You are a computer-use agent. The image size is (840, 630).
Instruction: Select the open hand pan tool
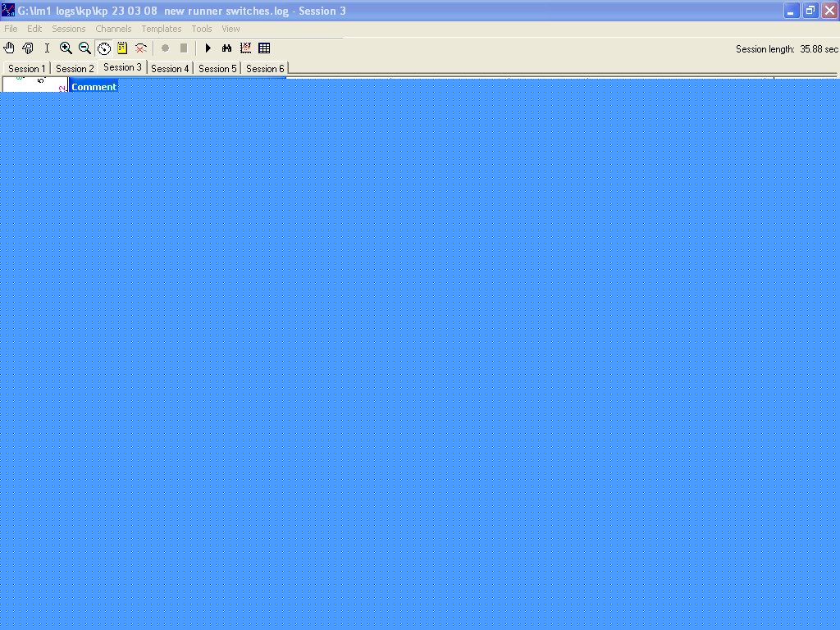point(9,48)
